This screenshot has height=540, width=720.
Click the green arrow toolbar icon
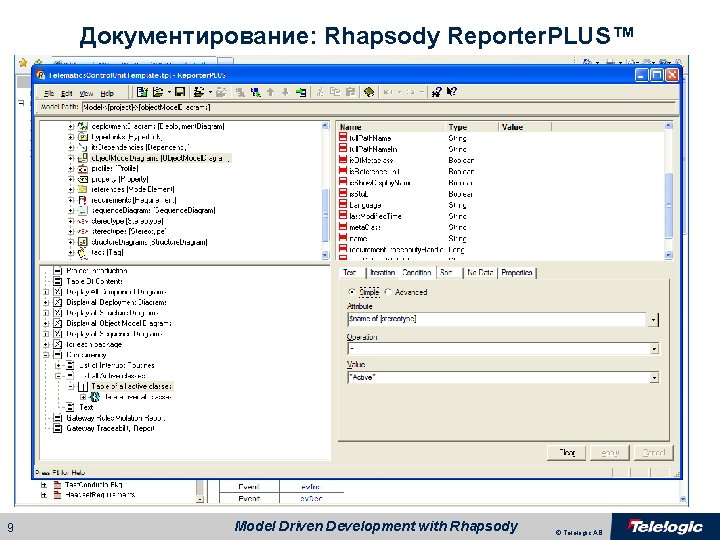(301, 92)
